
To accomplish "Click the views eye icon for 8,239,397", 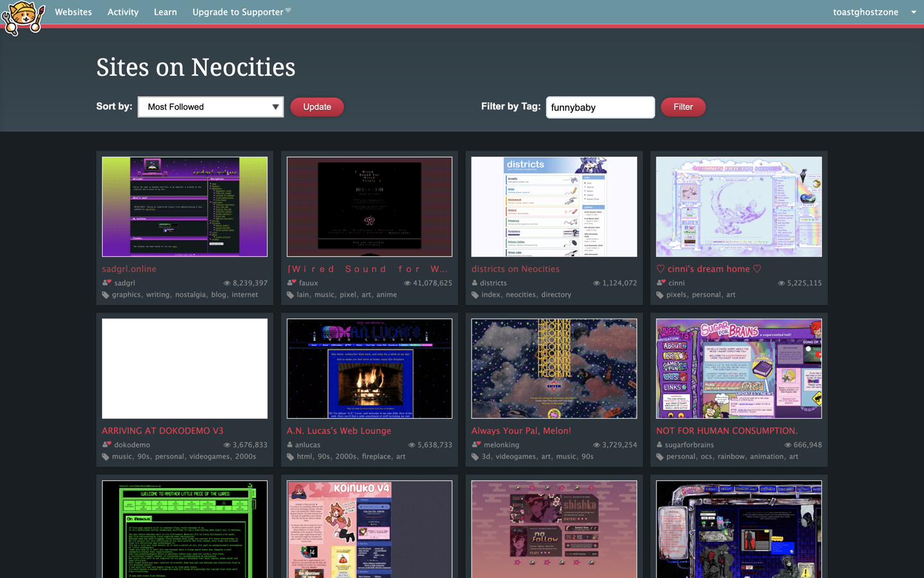I will 227,283.
